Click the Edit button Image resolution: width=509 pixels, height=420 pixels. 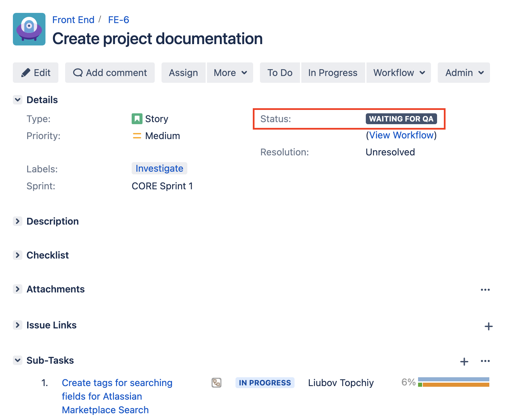tap(36, 73)
